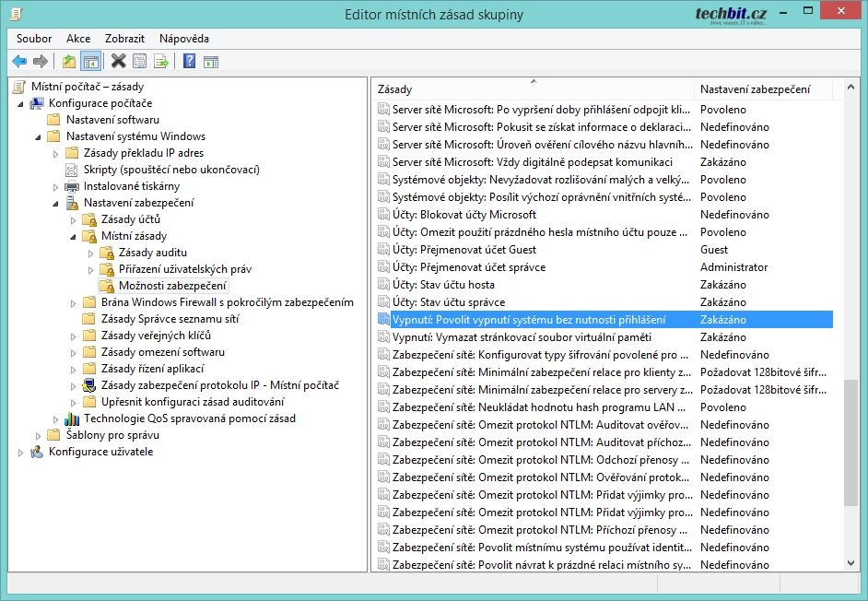This screenshot has width=868, height=601.
Task: Open the Zobrazit menu
Action: (x=124, y=39)
